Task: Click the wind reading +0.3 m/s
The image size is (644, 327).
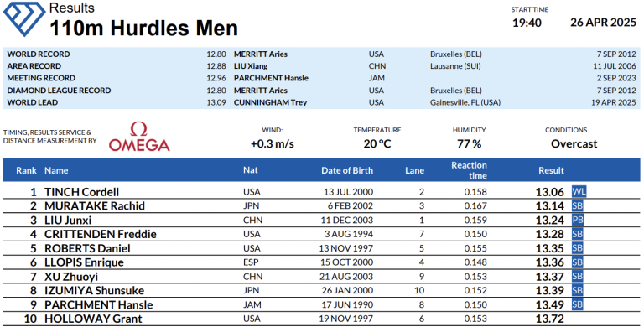Action: [x=273, y=143]
